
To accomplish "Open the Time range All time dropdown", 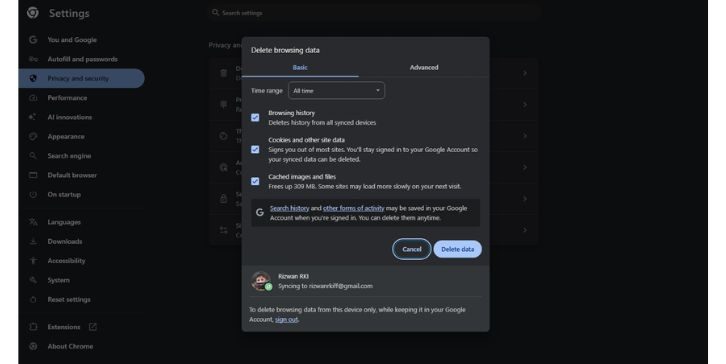I will point(336,91).
